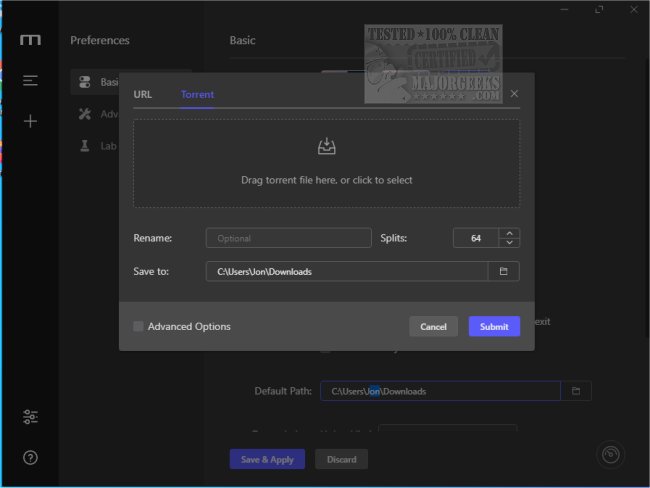Open the task list hamburger icon

tap(30, 81)
